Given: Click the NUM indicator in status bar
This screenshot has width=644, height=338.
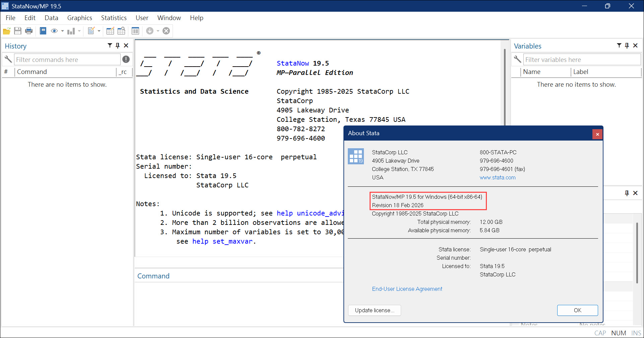Looking at the screenshot, I should 619,333.
